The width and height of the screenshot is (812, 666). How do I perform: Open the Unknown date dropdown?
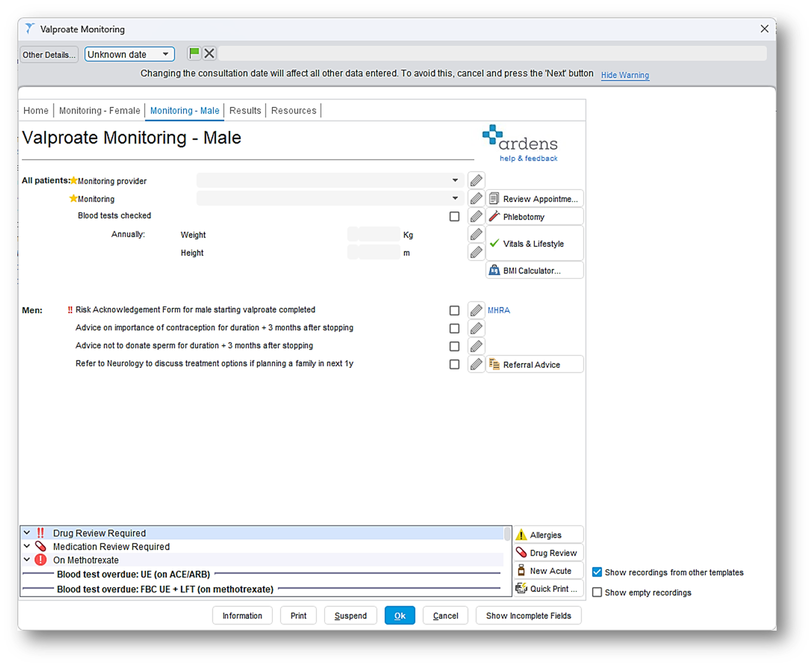(x=130, y=54)
